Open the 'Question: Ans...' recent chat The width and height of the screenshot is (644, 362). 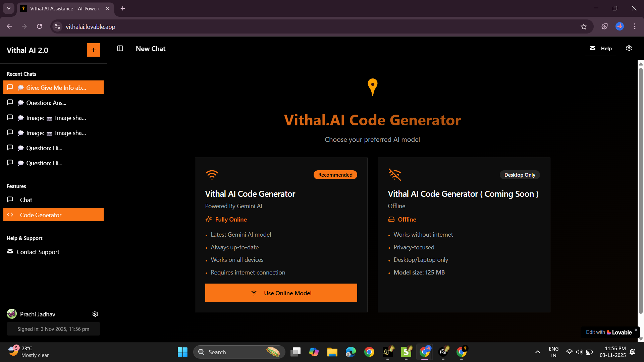pyautogui.click(x=46, y=103)
